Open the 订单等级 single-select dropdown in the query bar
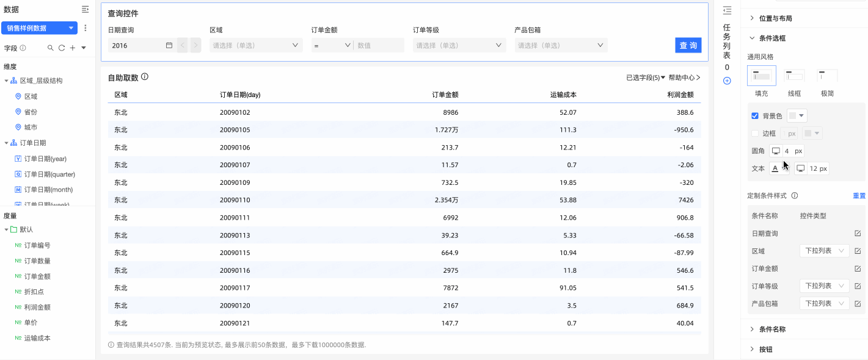 pos(459,45)
